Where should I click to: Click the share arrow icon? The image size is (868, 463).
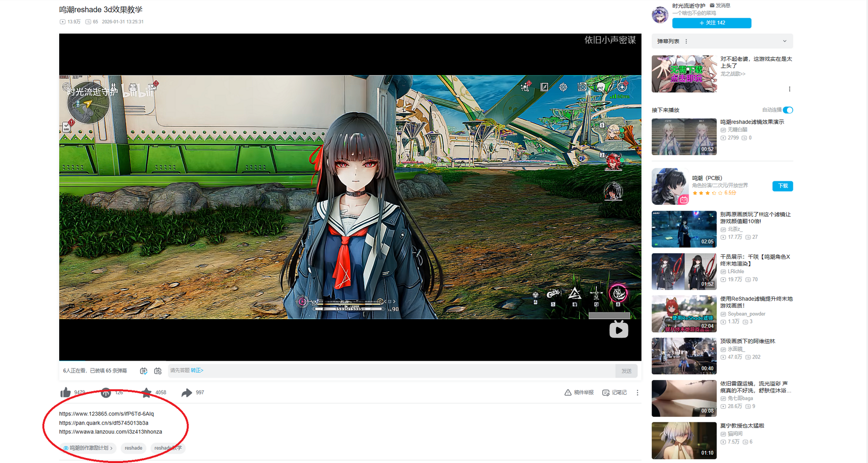click(x=187, y=392)
